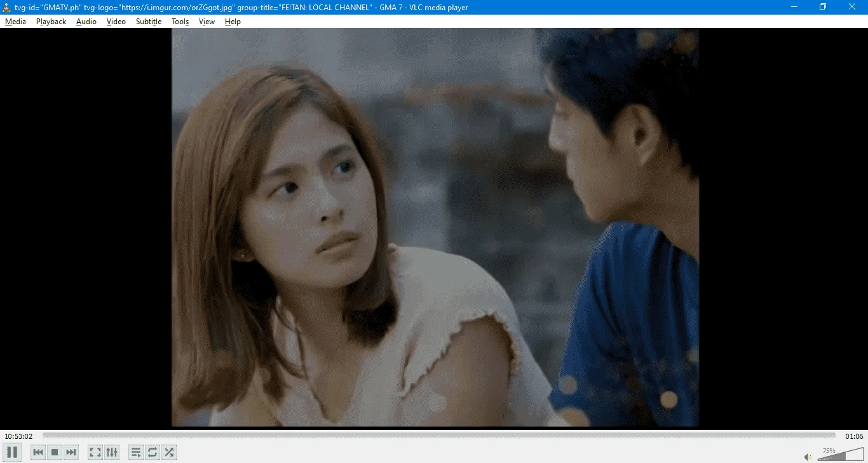Click the VLC cone icon in title bar
The image size is (868, 463).
[7, 7]
